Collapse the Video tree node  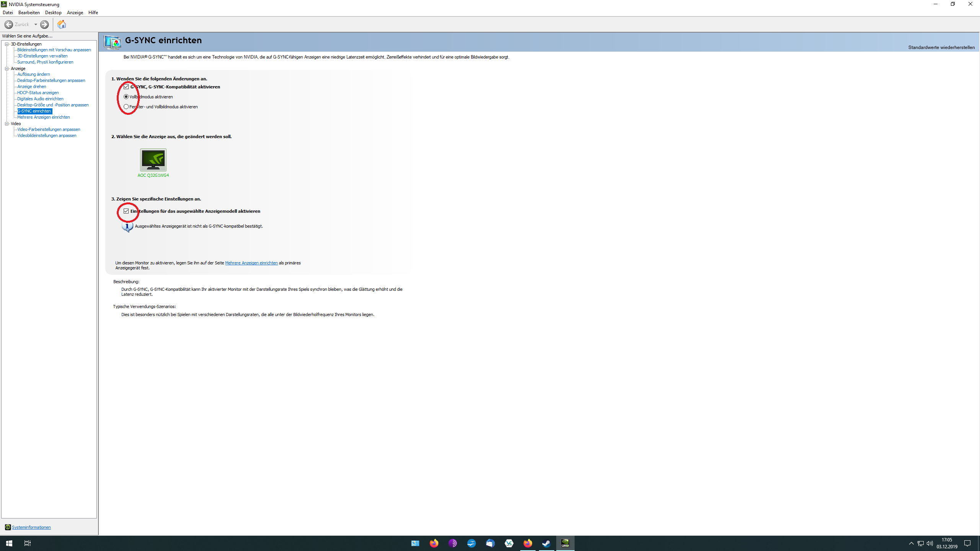[x=7, y=124]
